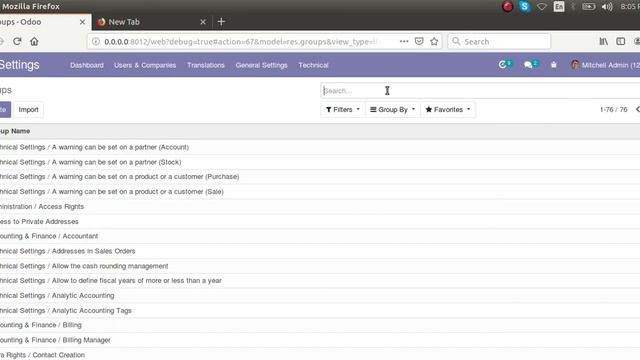The width and height of the screenshot is (640, 360).
Task: Bookmark this page with the star icon
Action: point(434,41)
